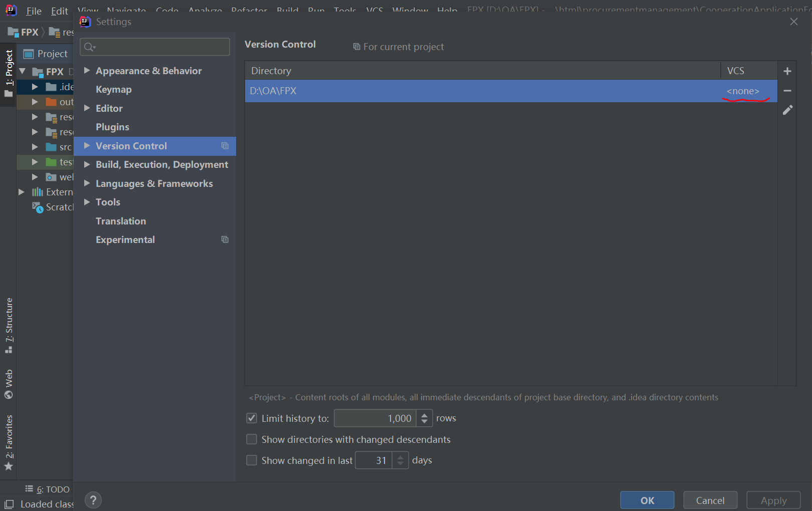Open the Web side tool tab
The width and height of the screenshot is (812, 511).
[9, 384]
